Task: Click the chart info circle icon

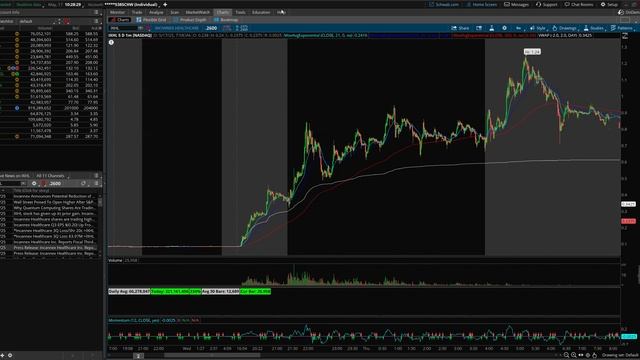Action: (111, 42)
